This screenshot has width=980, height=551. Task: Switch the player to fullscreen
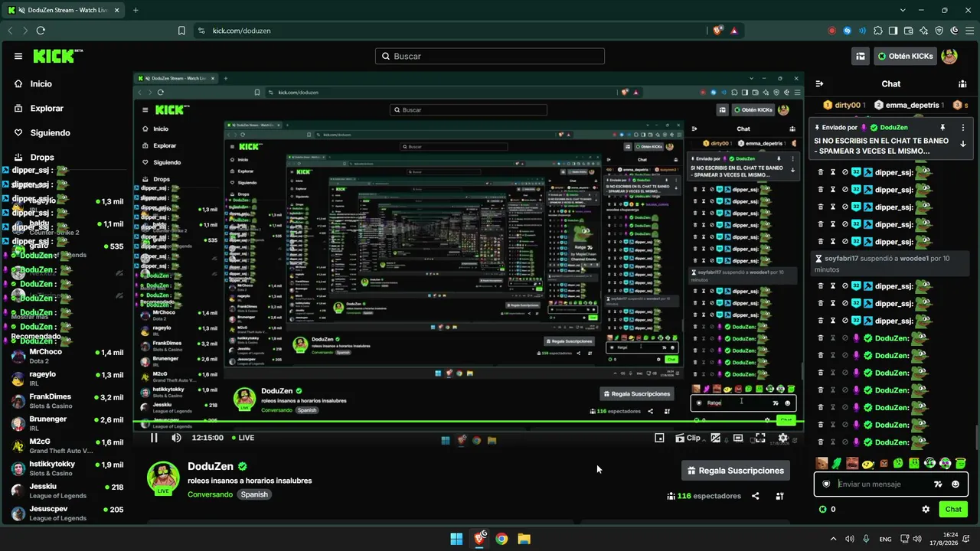[x=760, y=438]
